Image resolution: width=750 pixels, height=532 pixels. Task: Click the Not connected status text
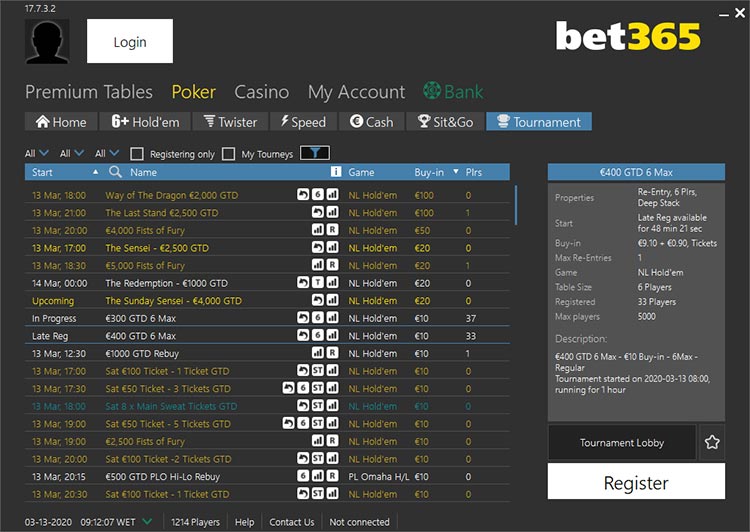click(359, 522)
